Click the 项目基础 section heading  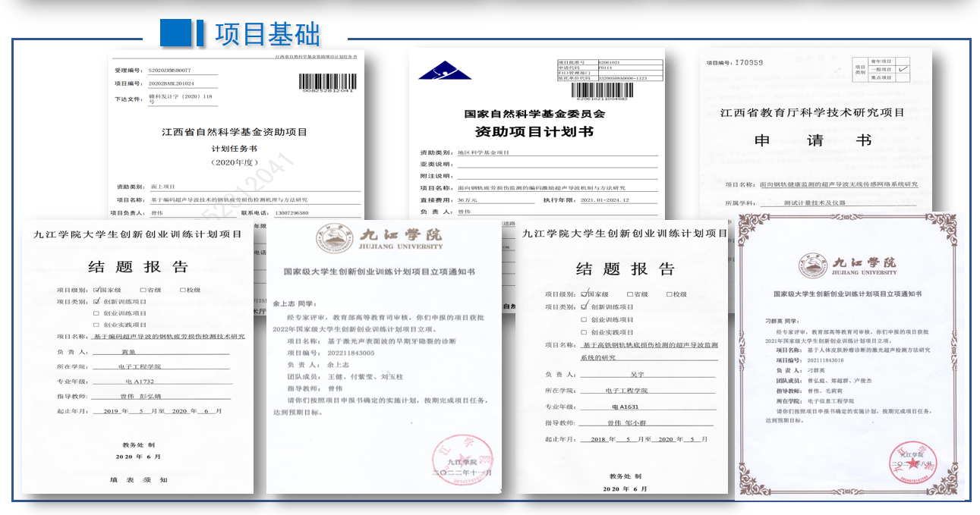267,34
